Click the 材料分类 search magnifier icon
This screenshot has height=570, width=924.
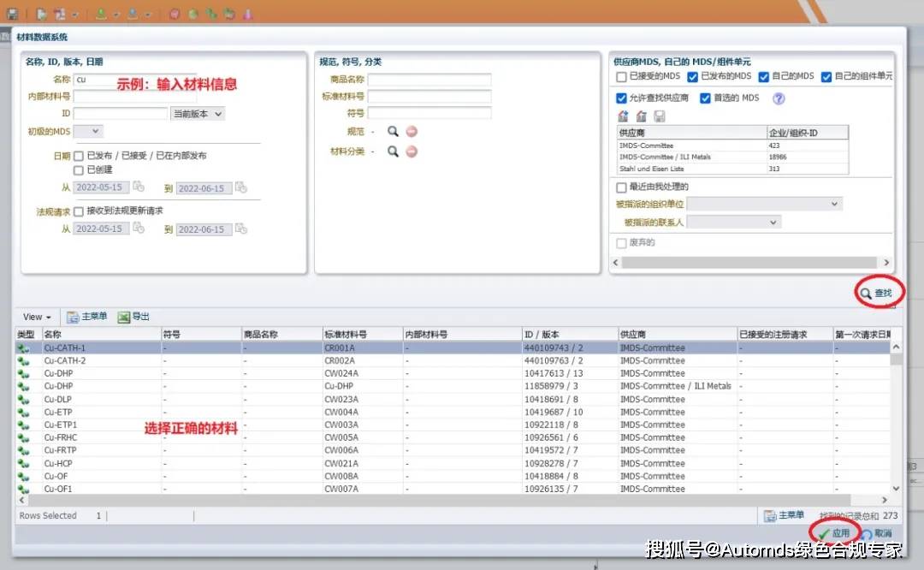click(394, 151)
